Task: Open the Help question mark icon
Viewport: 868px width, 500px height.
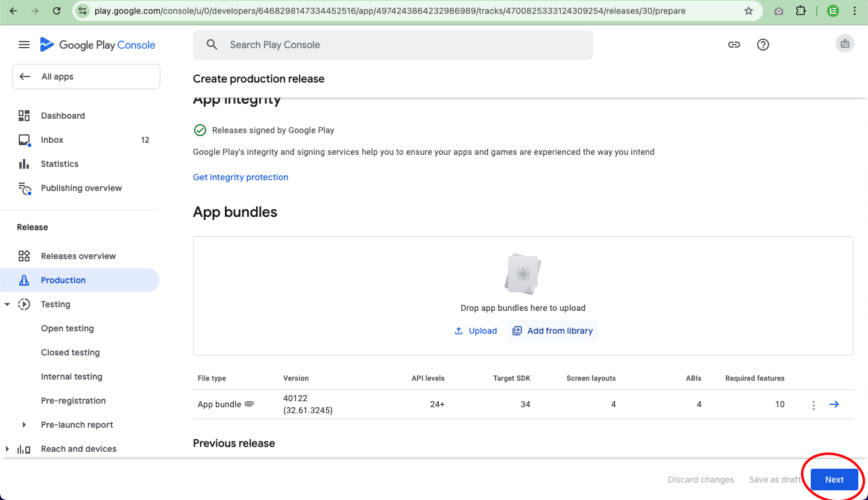Action: coord(763,45)
